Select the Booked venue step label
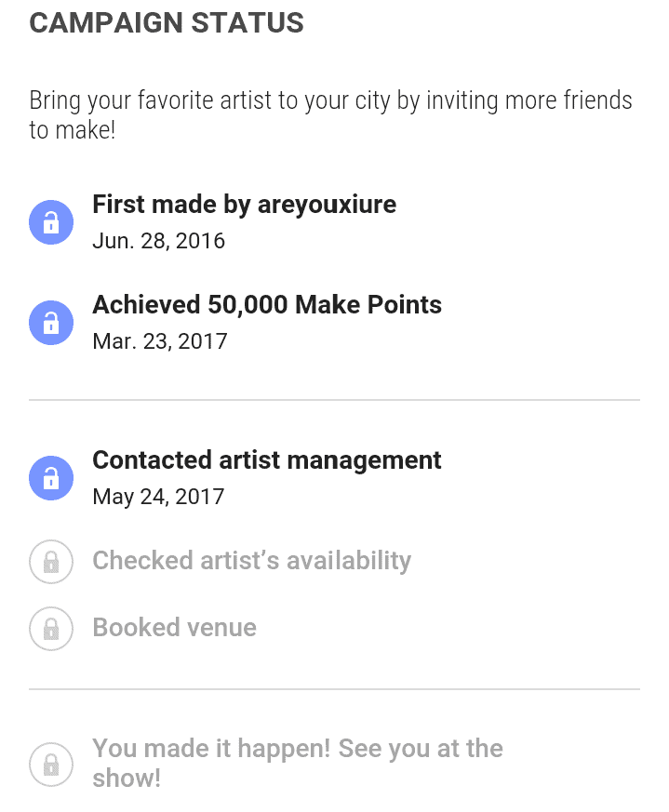 (x=174, y=628)
